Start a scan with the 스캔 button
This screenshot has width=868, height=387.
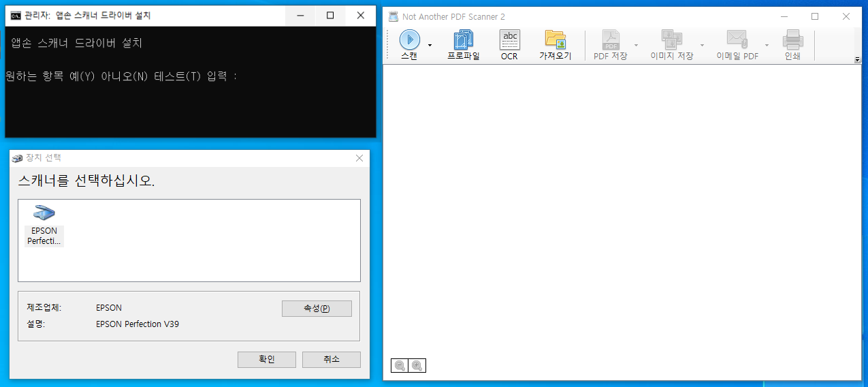[409, 45]
